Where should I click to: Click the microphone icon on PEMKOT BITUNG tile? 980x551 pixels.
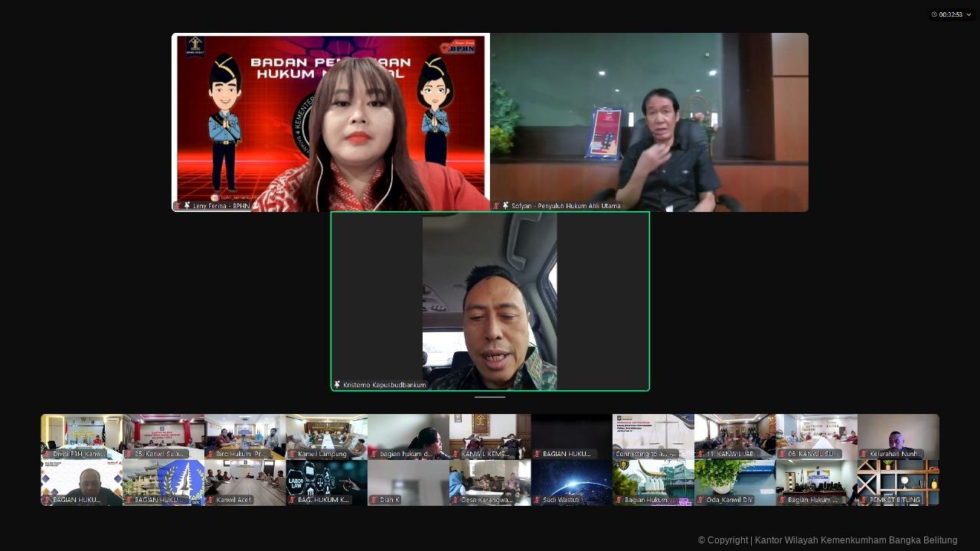[864, 499]
